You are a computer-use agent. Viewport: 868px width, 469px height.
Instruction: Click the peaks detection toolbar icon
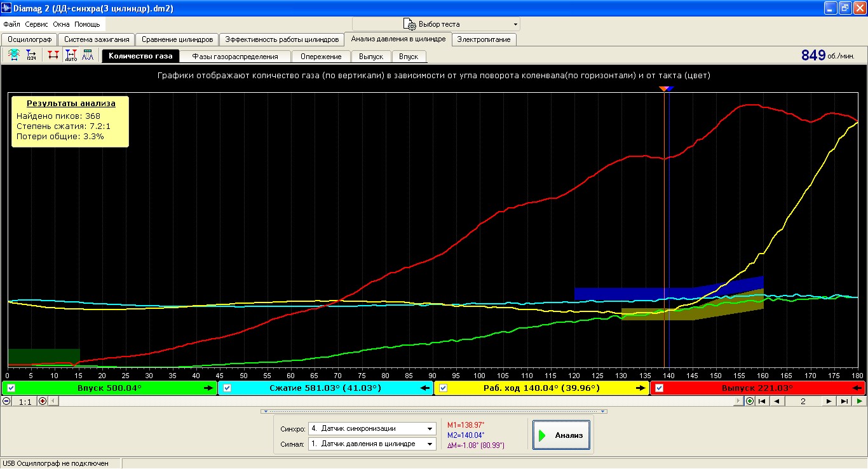point(88,55)
